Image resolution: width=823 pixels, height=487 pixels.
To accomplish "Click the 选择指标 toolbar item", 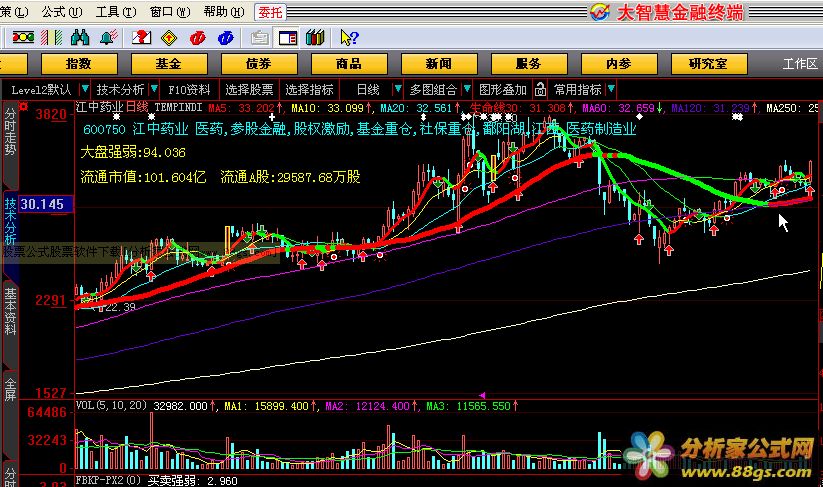I will click(x=309, y=90).
